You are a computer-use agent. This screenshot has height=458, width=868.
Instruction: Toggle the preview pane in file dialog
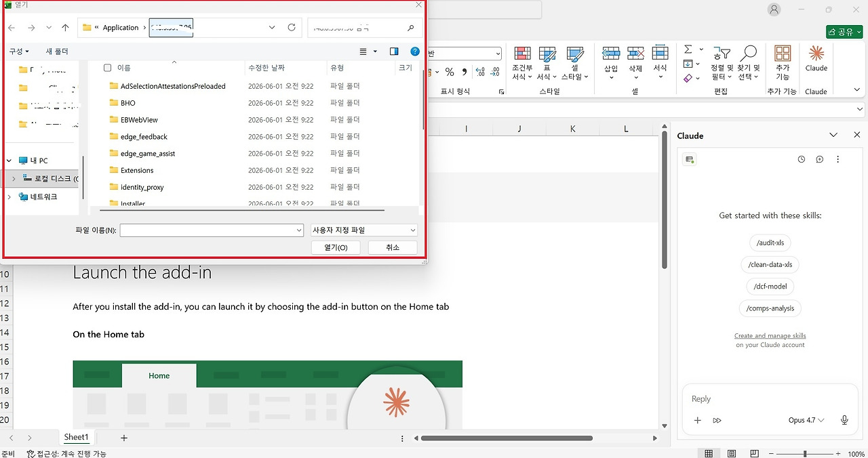(x=394, y=51)
